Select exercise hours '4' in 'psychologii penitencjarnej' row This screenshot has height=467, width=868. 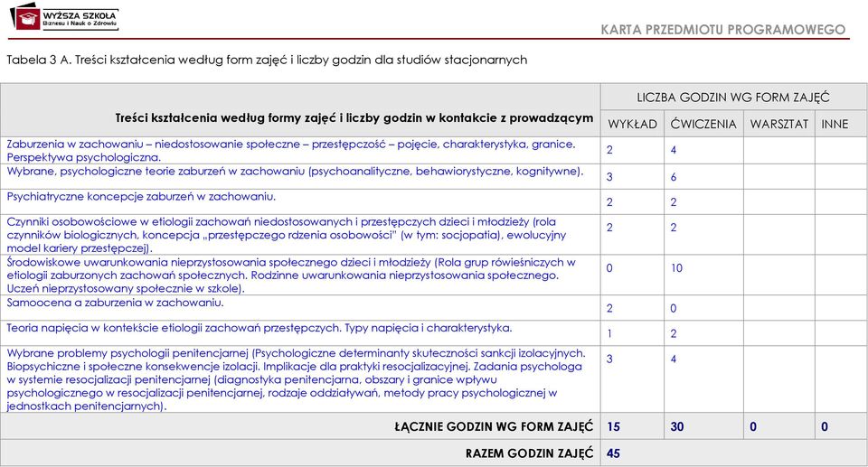tap(674, 360)
